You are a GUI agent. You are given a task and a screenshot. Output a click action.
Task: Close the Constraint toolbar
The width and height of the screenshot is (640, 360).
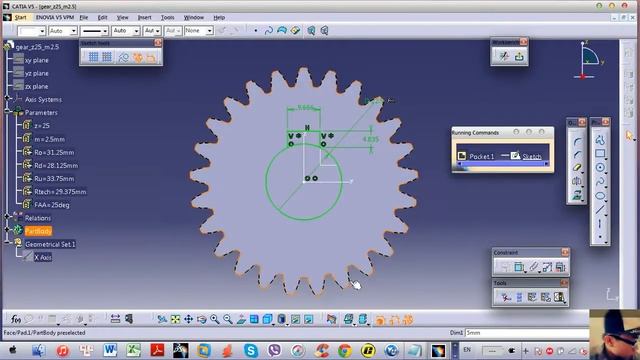tap(565, 253)
